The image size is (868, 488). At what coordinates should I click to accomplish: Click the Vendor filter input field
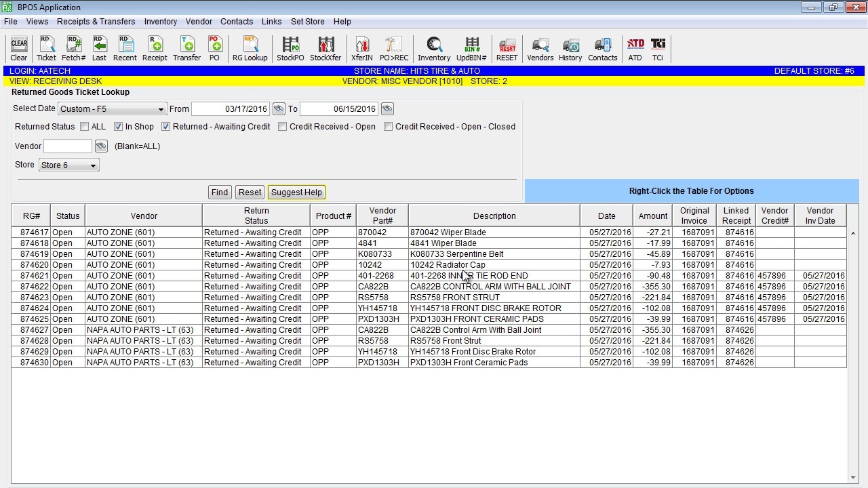(68, 146)
